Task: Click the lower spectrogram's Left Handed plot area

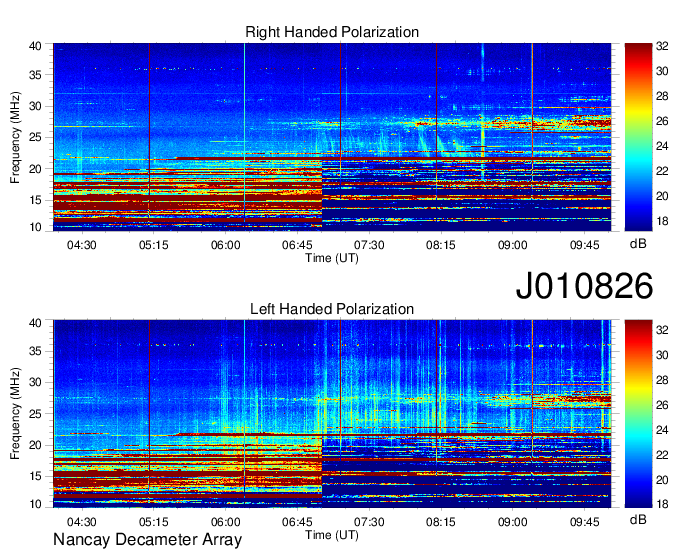Action: [332, 414]
